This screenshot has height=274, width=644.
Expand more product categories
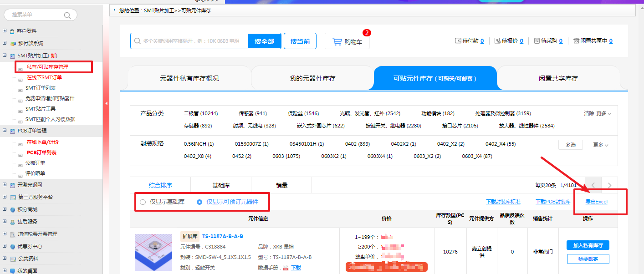(603, 113)
